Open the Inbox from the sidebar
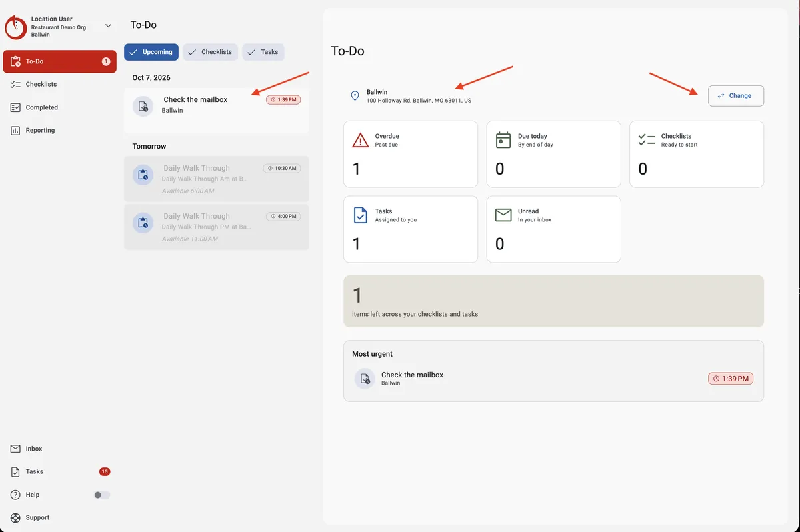Screen dimensions: 800x532 coord(60,449)
